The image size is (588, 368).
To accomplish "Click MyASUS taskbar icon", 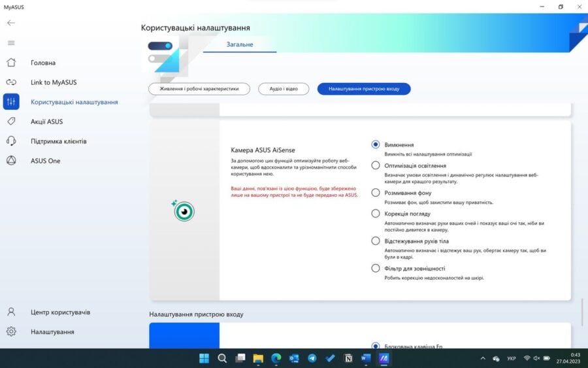I will coord(384,359).
